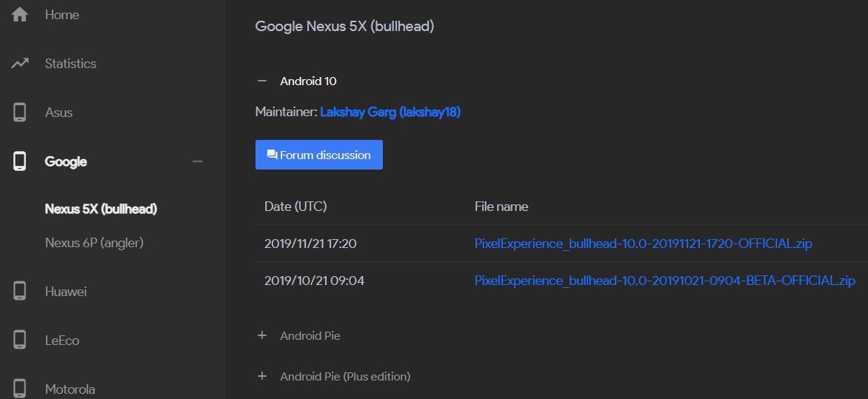
Task: Click the Google phone icon
Action: coord(19,161)
